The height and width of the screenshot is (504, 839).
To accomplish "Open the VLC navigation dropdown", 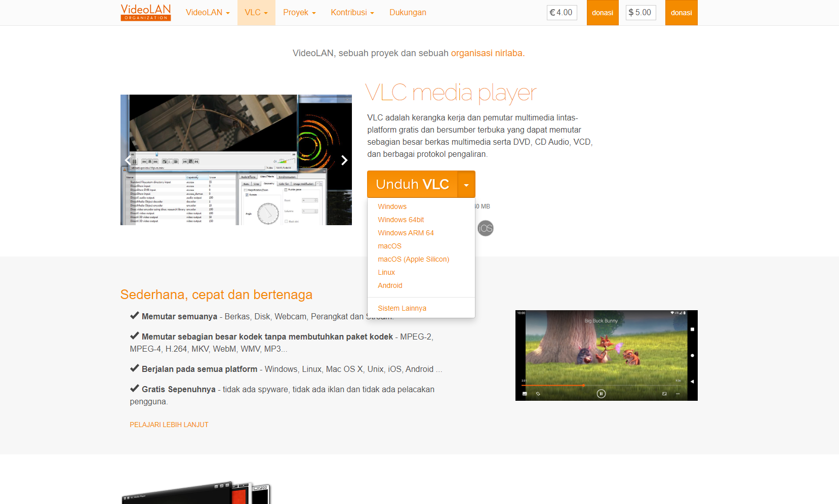I will pyautogui.click(x=256, y=13).
